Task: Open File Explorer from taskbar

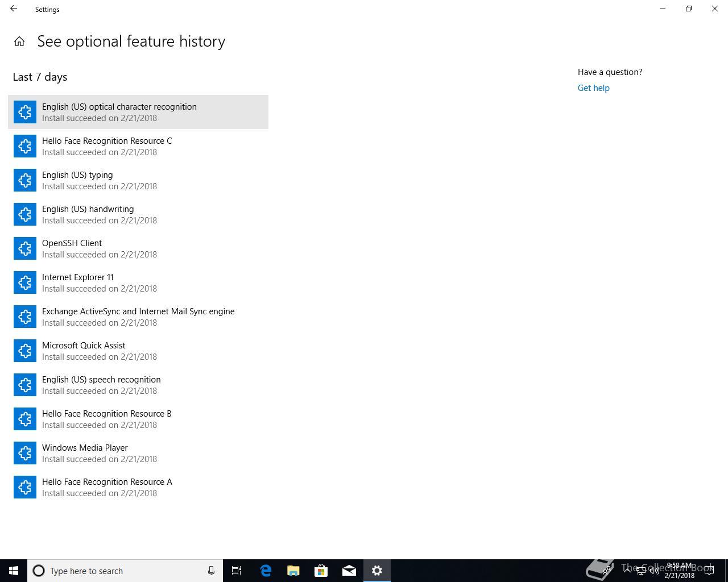Action: coord(293,571)
